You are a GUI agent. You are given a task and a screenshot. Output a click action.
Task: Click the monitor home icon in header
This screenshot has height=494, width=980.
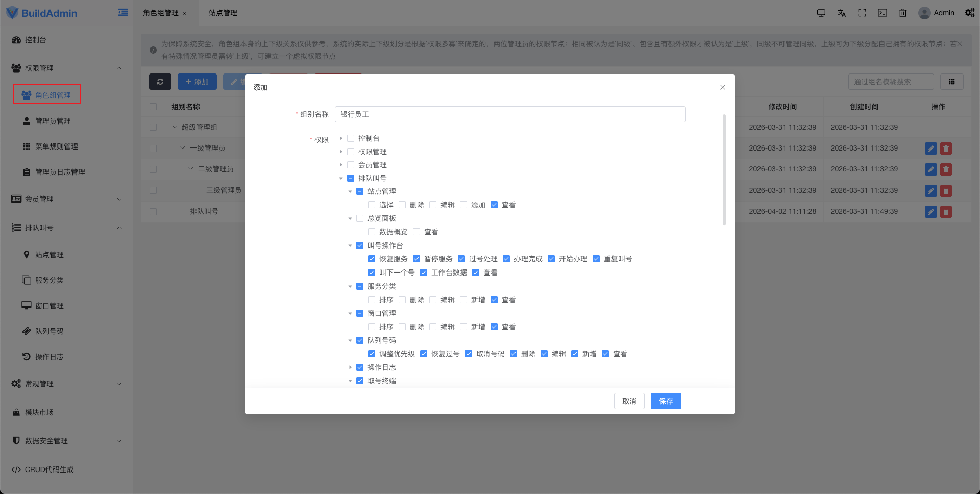point(821,13)
